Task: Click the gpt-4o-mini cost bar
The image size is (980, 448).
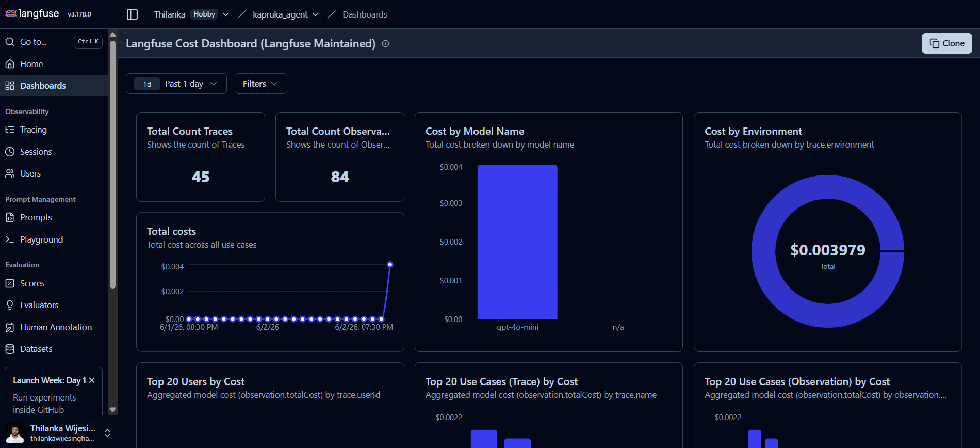Action: coord(517,242)
